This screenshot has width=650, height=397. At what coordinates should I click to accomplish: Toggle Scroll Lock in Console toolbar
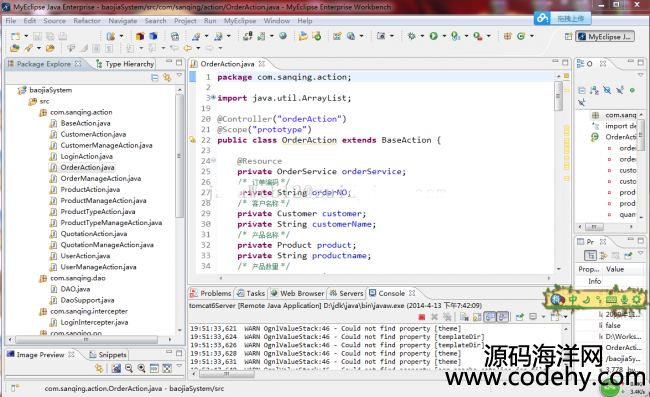coord(477,317)
